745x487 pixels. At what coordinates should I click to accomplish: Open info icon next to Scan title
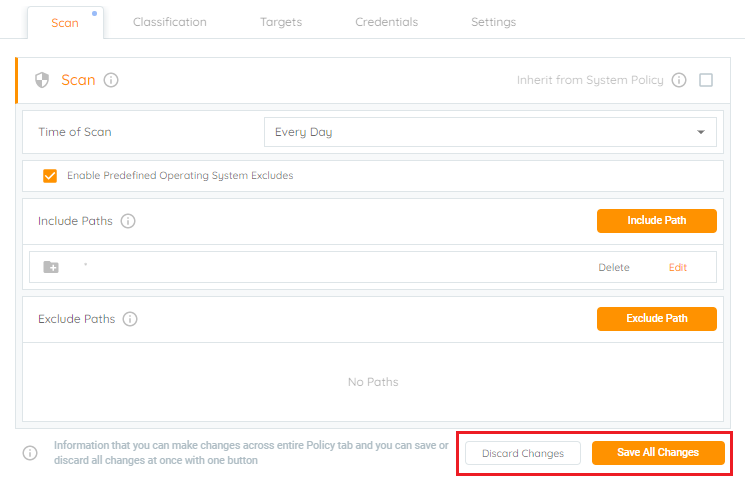[x=111, y=80]
